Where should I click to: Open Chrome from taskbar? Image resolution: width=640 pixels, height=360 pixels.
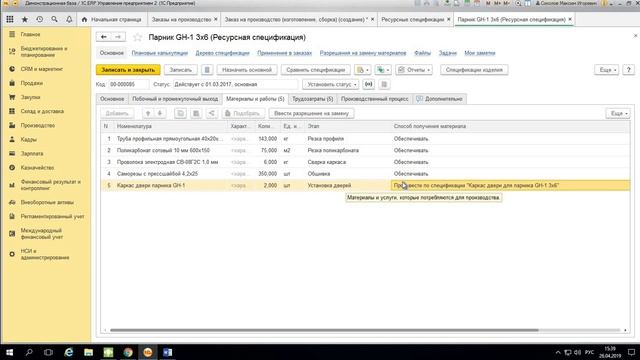pyautogui.click(x=128, y=352)
